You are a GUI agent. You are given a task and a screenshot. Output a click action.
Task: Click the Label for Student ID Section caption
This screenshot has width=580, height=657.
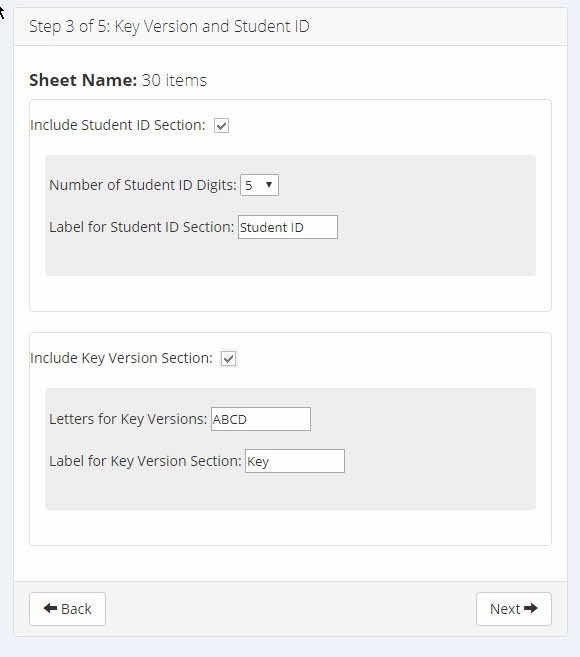pos(142,227)
